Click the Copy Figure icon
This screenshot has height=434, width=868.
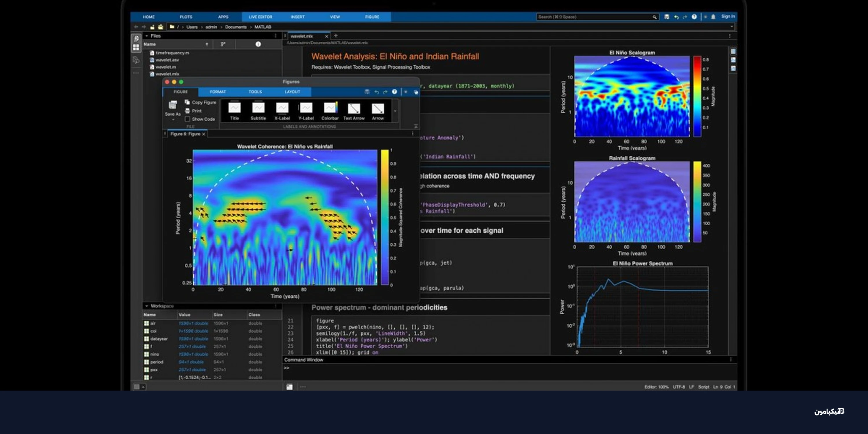pyautogui.click(x=187, y=102)
